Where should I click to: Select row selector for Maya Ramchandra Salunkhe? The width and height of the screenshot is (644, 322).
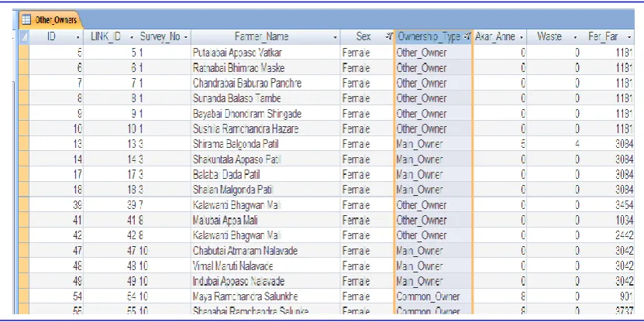(24, 296)
